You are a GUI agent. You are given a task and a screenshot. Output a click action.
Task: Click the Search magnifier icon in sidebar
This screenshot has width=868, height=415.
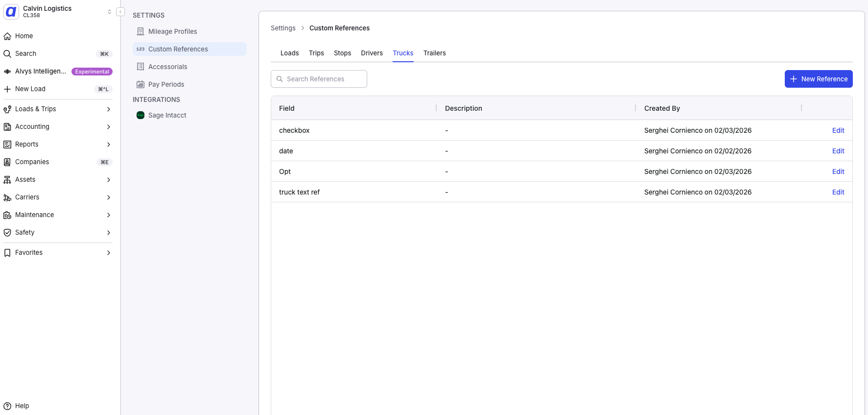point(7,54)
